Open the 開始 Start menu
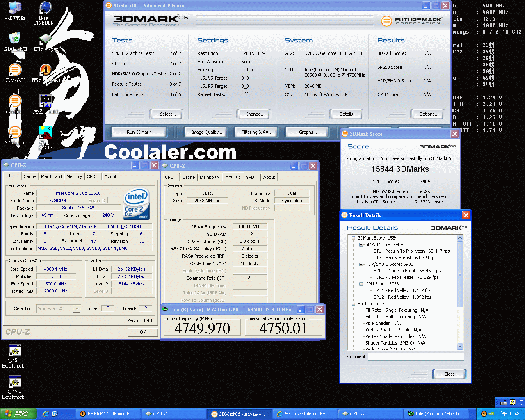Screen dimensions: 525x420 (19, 414)
